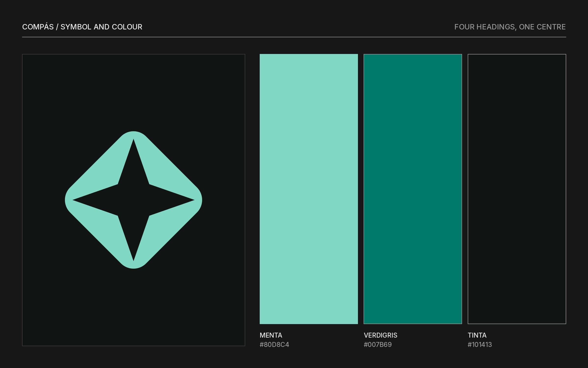The image size is (588, 368).
Task: Click the MENTA label
Action: (x=271, y=335)
